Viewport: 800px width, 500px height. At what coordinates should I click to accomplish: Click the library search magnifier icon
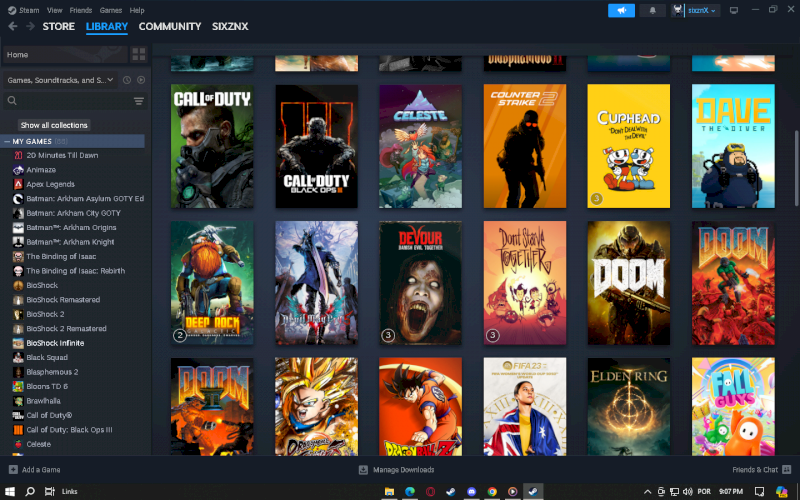[x=12, y=101]
